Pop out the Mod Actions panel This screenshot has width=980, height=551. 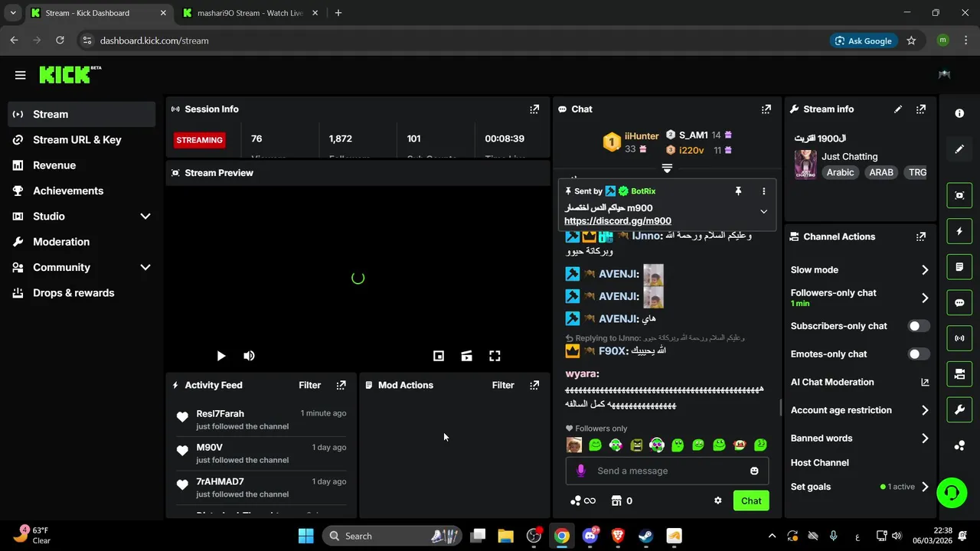534,385
